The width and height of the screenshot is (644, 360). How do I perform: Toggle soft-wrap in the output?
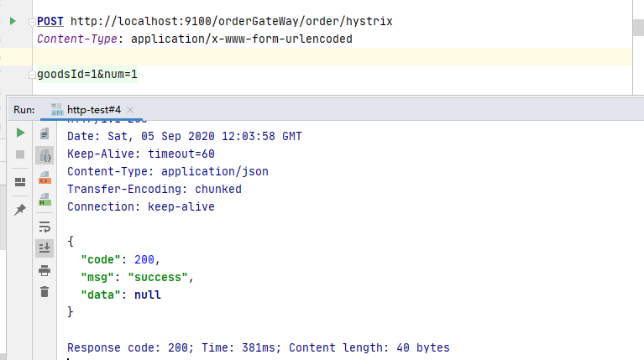(45, 227)
